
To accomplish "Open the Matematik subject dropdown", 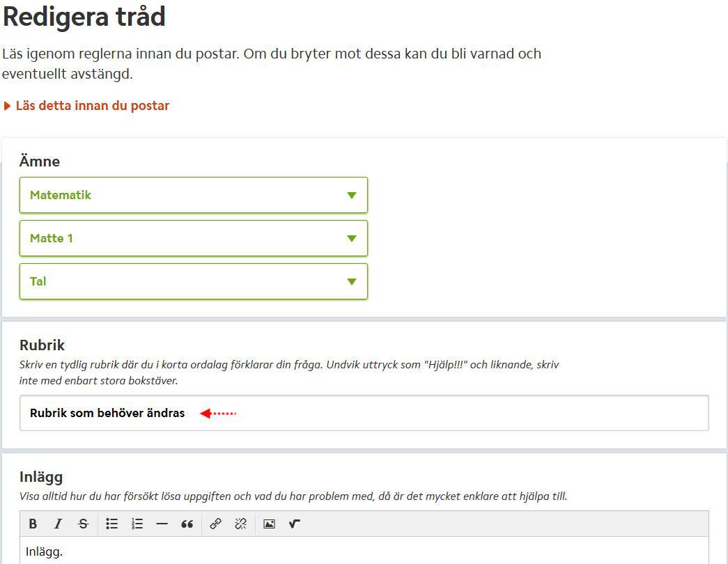I will 193,195.
